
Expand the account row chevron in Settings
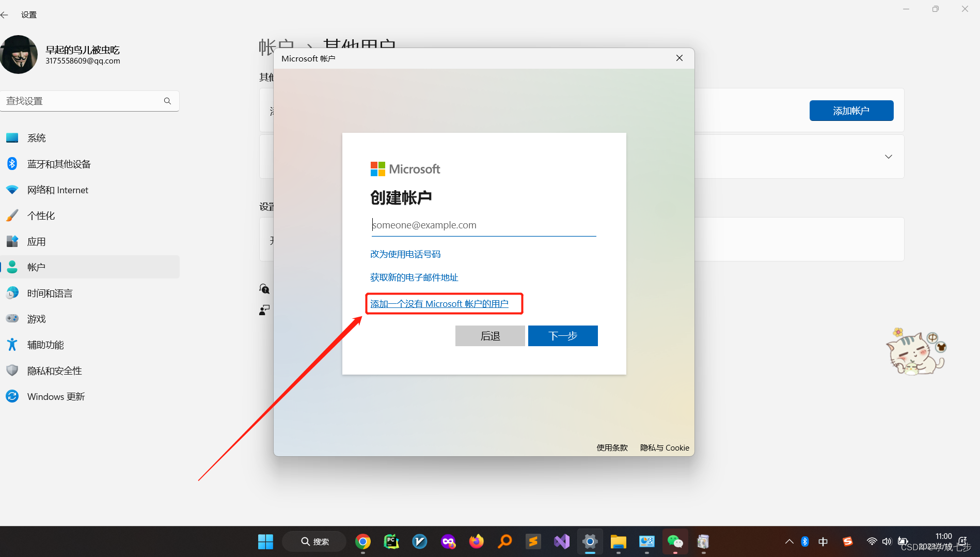pyautogui.click(x=889, y=157)
